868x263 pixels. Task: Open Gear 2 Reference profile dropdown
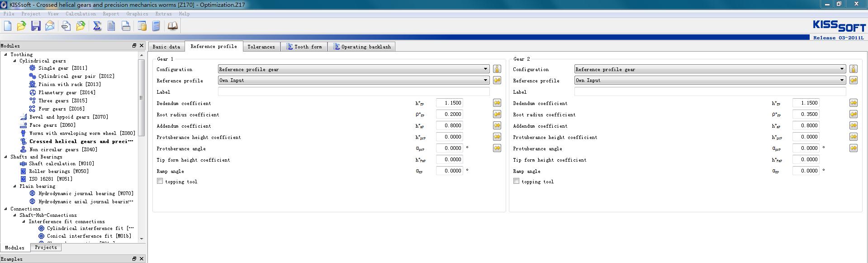point(710,80)
